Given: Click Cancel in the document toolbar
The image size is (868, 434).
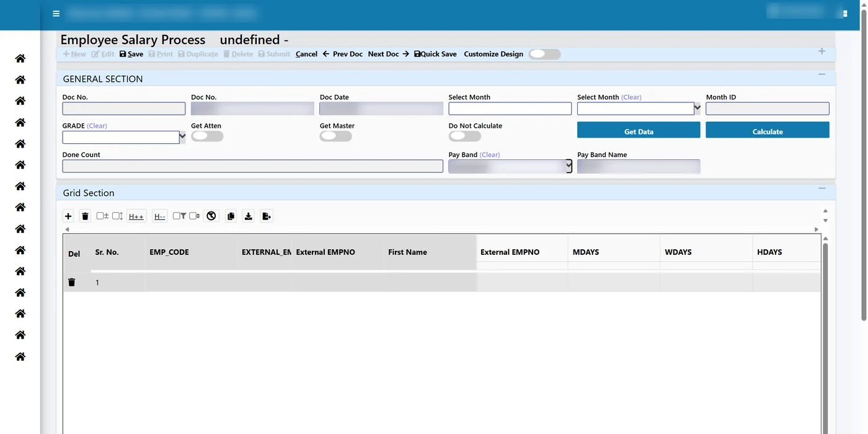Looking at the screenshot, I should tap(306, 54).
